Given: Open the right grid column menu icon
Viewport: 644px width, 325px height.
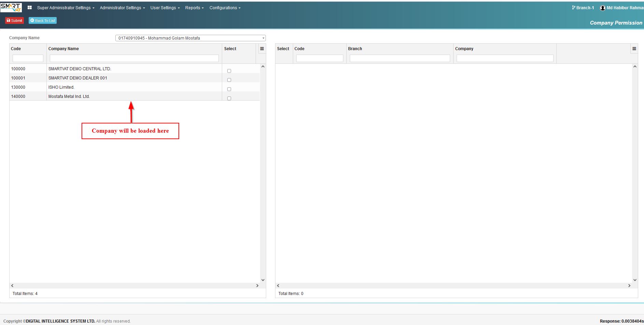Looking at the screenshot, I should pyautogui.click(x=634, y=49).
